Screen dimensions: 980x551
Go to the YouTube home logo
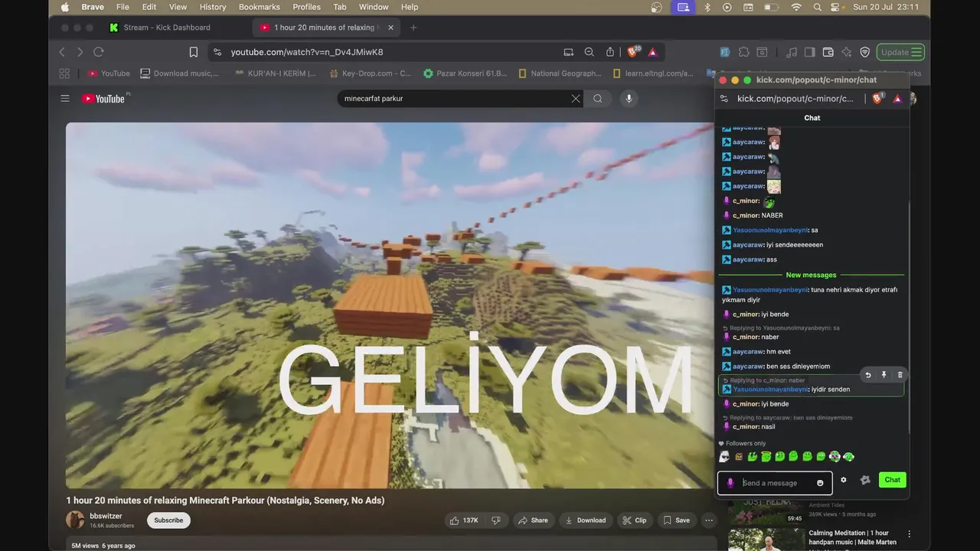pyautogui.click(x=104, y=99)
